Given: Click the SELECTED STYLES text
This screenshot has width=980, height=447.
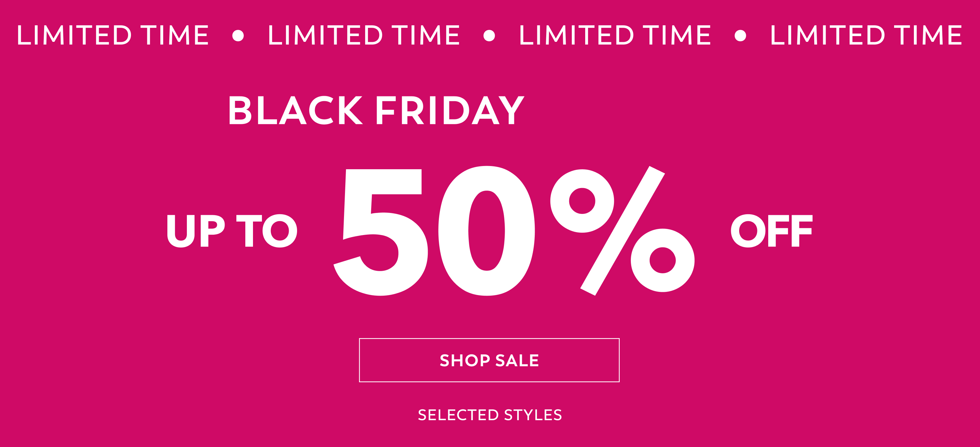Looking at the screenshot, I should [x=490, y=415].
